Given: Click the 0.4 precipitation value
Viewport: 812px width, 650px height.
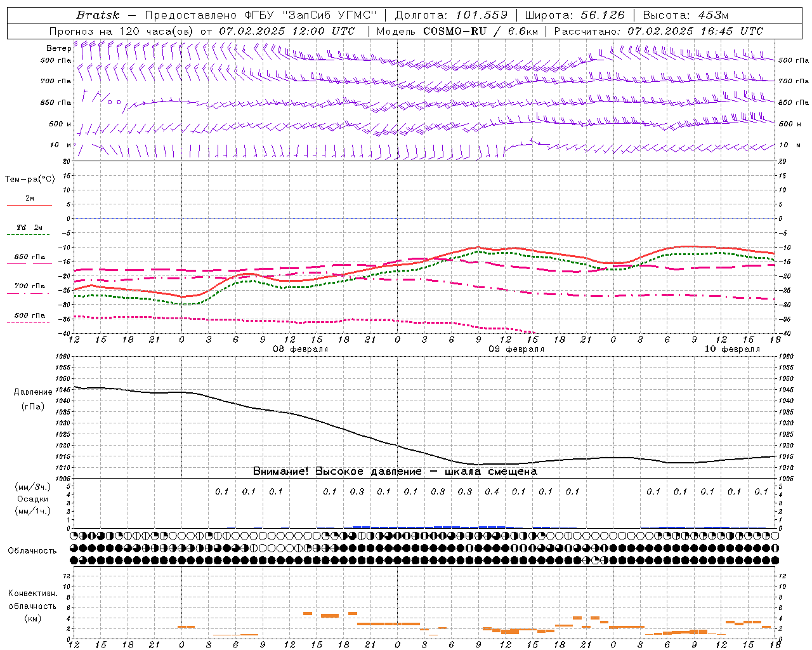Looking at the screenshot, I should click(492, 491).
